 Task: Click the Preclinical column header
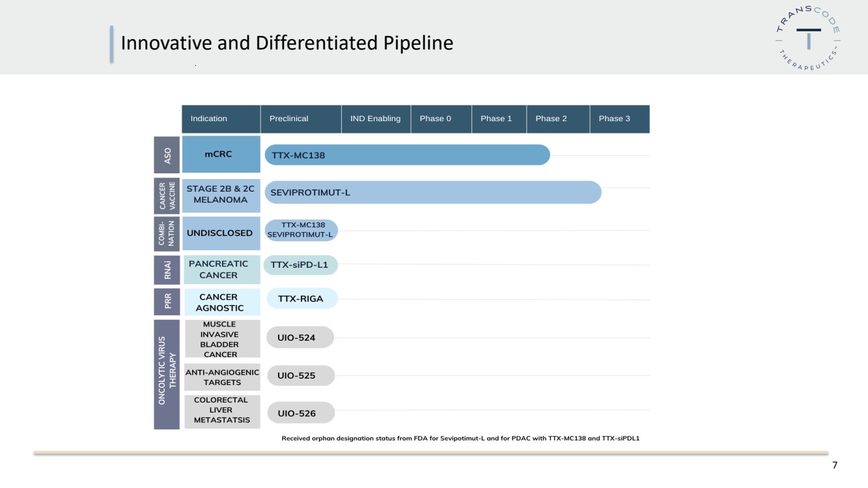pos(301,119)
